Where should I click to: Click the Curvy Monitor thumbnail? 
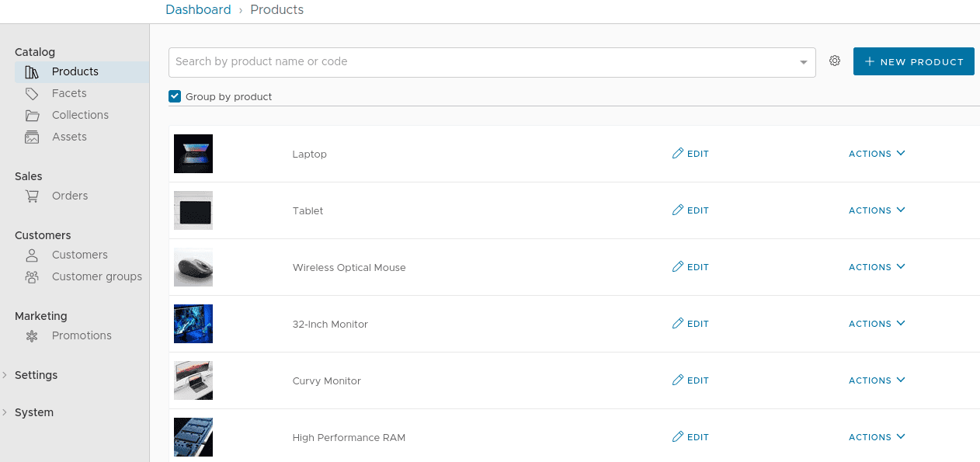[x=193, y=380]
